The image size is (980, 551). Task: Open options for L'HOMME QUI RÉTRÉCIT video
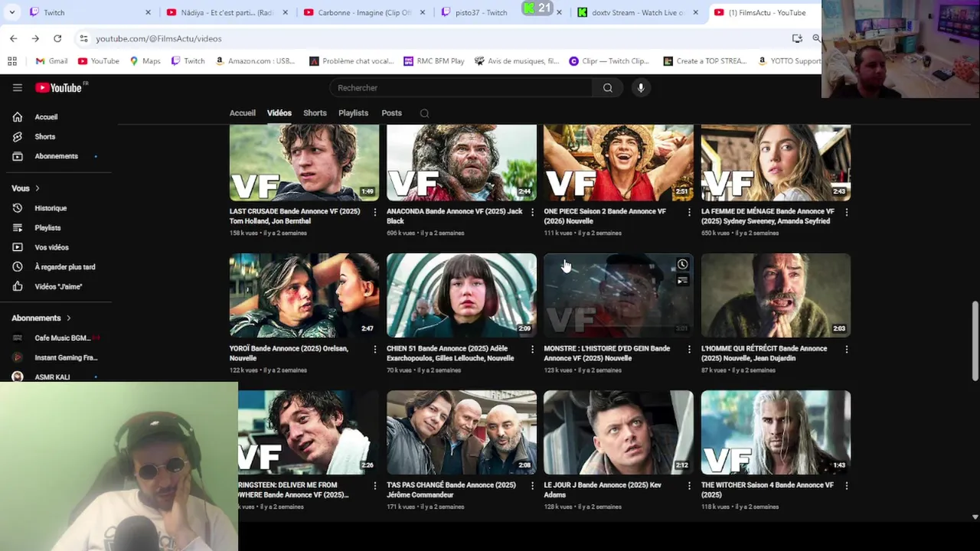pyautogui.click(x=846, y=349)
